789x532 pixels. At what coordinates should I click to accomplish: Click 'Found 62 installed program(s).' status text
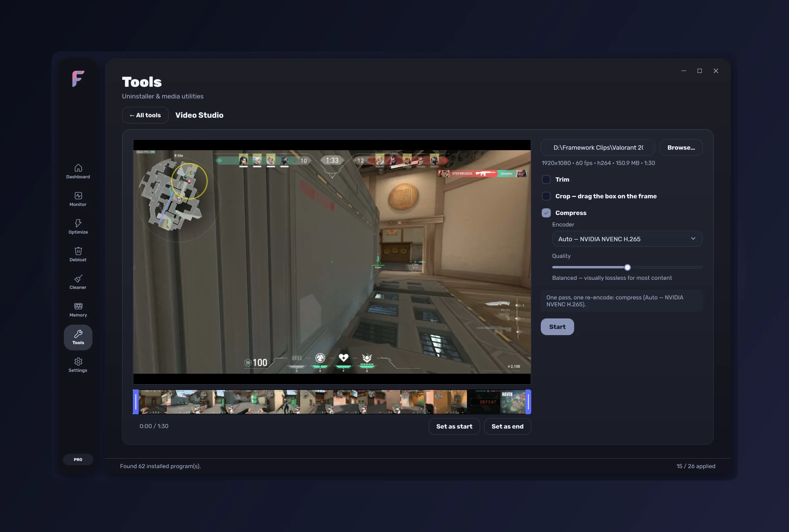point(160,466)
